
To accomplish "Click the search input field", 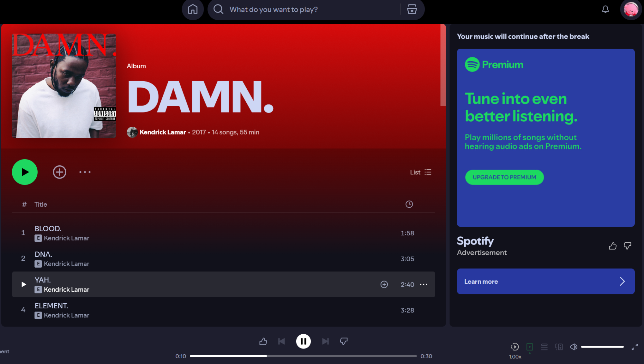I will 306,9.
